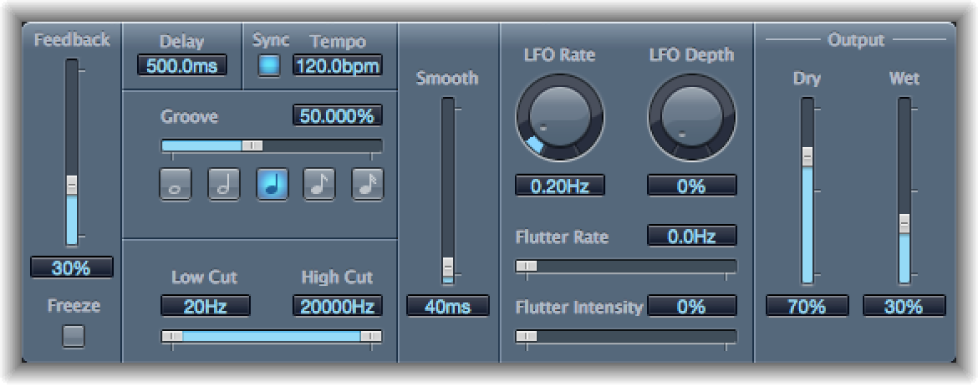Click the High Cut 20000Hz field
This screenshot has width=978, height=386.
[337, 306]
